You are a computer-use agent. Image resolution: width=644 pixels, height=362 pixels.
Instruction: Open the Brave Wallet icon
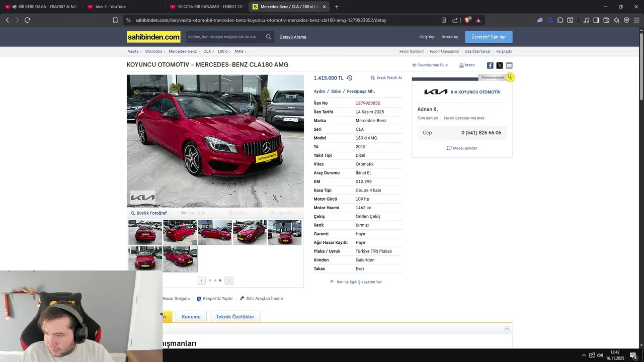pyautogui.click(x=606, y=20)
